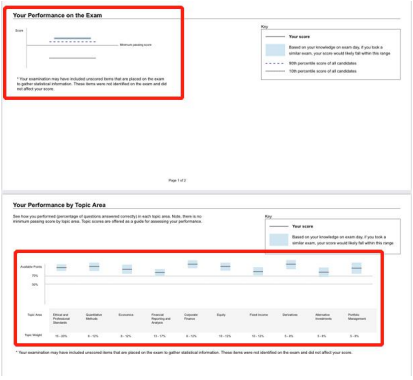The height and width of the screenshot is (380, 413).
Task: Click the score marker above Fixed Income
Action: pos(258,271)
